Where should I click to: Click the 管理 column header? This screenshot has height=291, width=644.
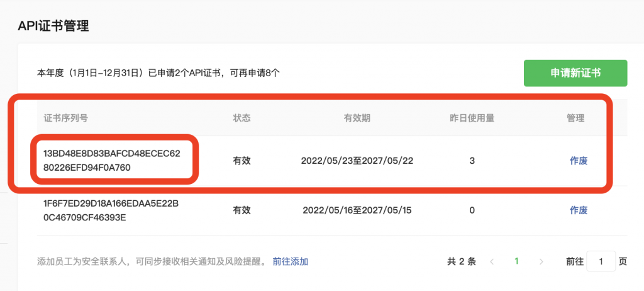tap(575, 118)
